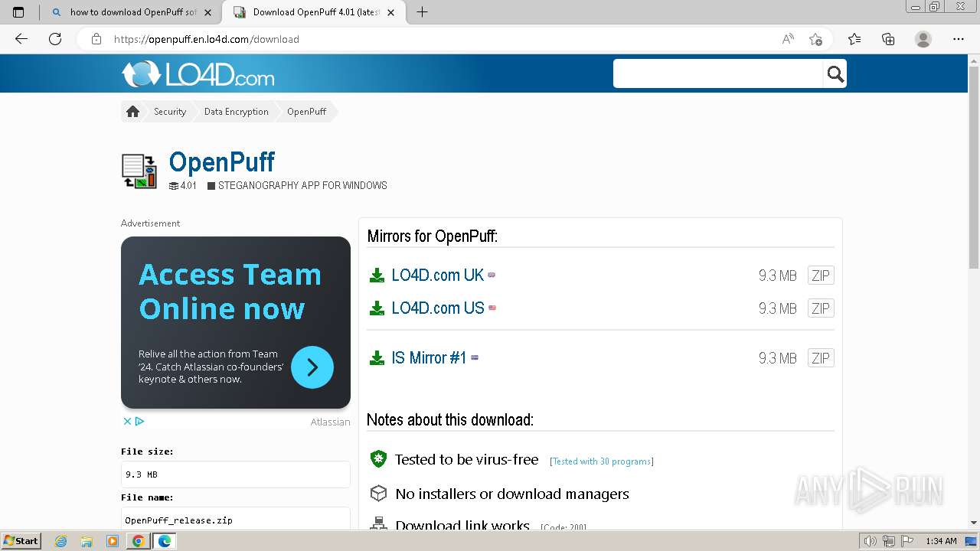Image resolution: width=980 pixels, height=551 pixels.
Task: Click the download arrow icon for LO4D.com US
Action: coord(377,308)
